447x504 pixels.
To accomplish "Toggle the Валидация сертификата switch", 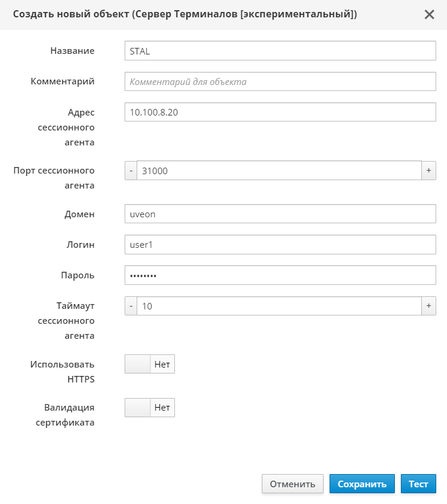I will coord(150,408).
